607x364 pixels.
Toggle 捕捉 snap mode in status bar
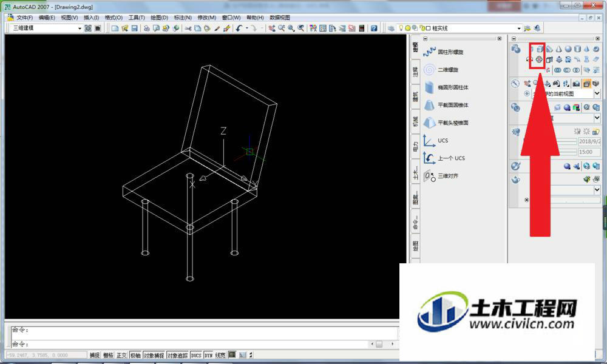(95, 355)
